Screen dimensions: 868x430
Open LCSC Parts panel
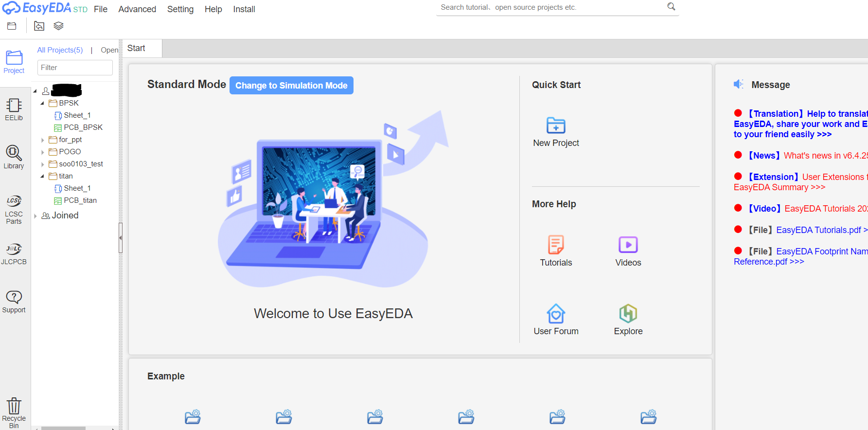point(14,210)
